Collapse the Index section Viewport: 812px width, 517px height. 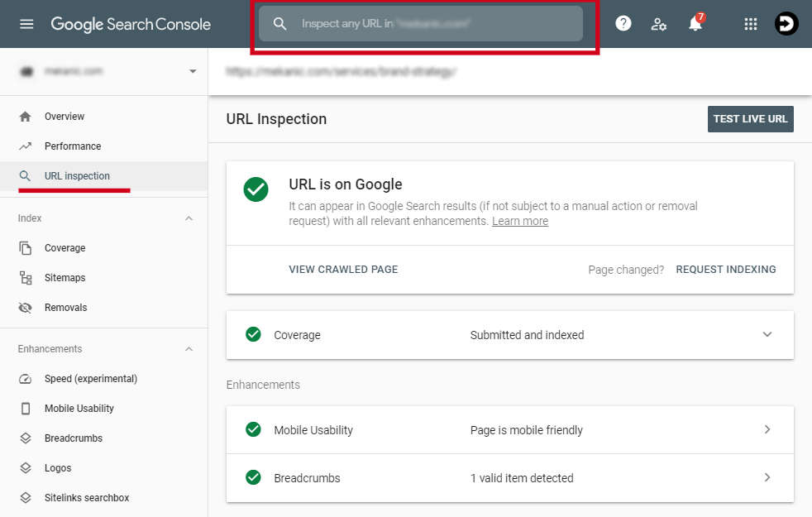(189, 218)
